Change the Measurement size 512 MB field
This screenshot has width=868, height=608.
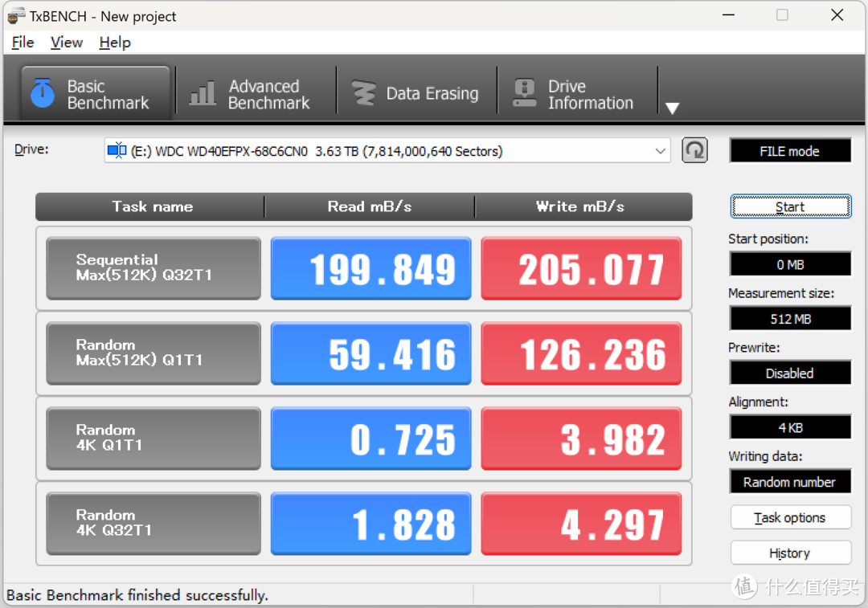(790, 319)
